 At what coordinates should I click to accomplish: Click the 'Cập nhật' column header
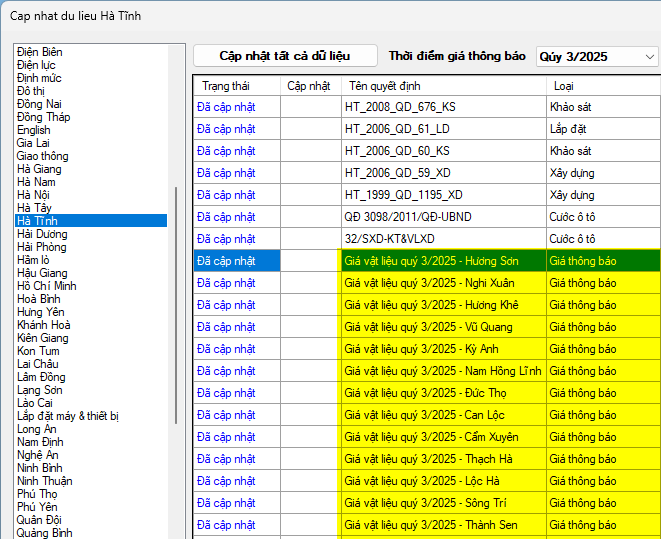309,86
